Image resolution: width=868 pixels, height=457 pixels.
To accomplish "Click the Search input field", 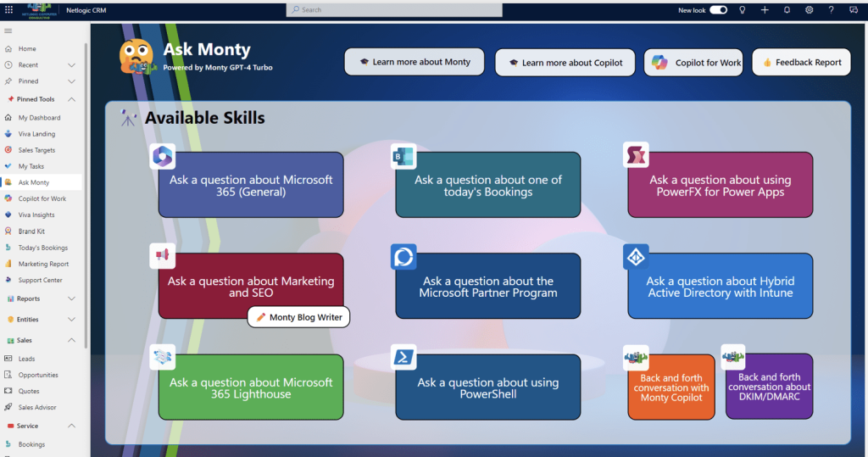I will 394,10.
